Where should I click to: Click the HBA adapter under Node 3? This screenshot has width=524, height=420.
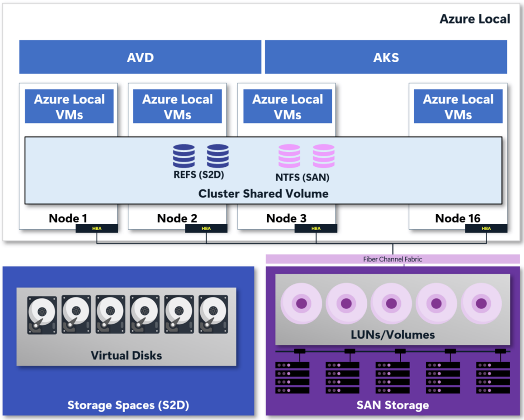click(316, 228)
